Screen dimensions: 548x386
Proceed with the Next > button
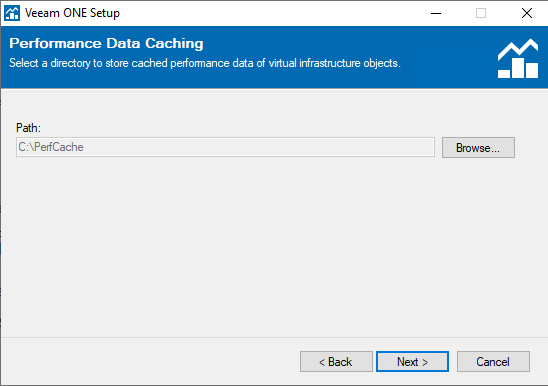coord(412,362)
